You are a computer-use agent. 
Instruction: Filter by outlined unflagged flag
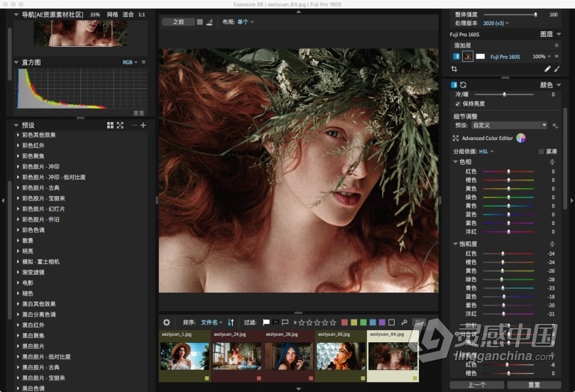pos(285,322)
